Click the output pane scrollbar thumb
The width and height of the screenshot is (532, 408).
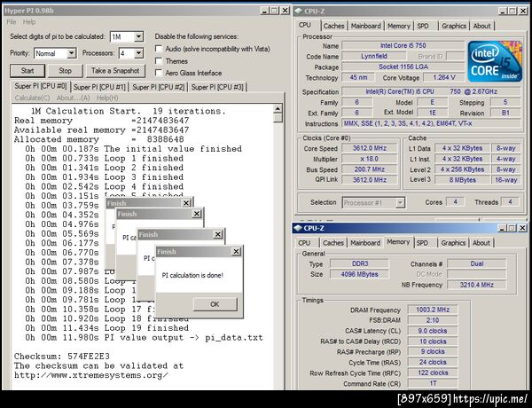point(278,118)
